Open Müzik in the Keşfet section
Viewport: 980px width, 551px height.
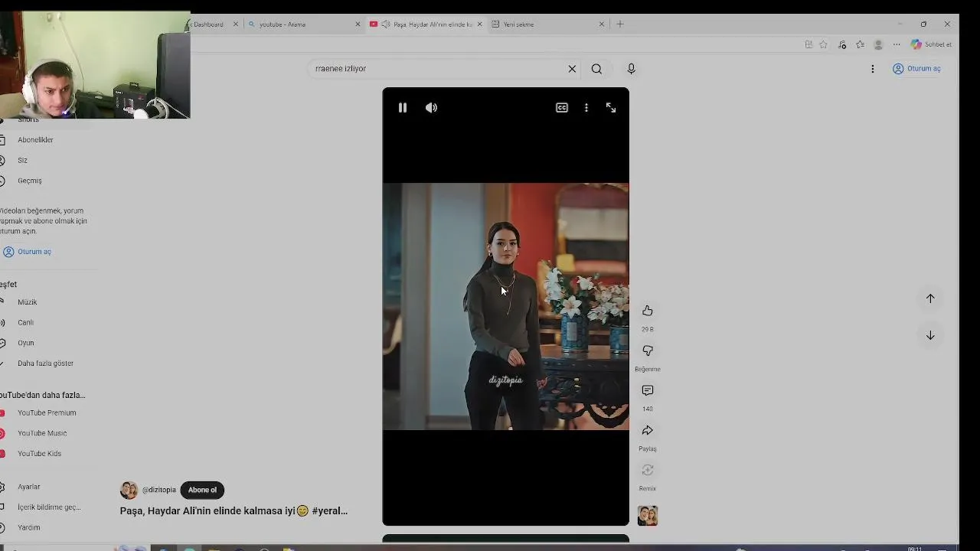click(x=28, y=302)
